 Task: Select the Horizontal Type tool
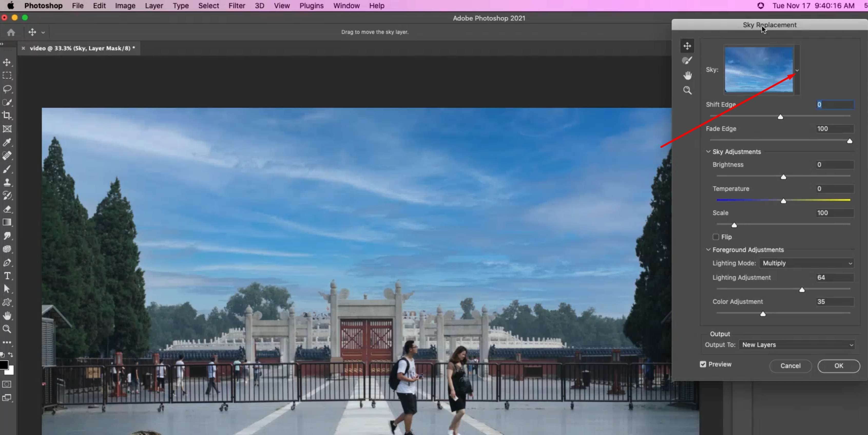(7, 276)
